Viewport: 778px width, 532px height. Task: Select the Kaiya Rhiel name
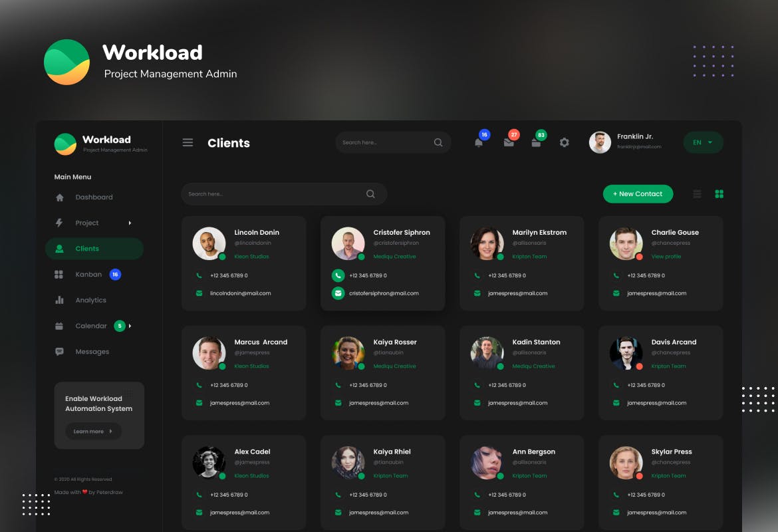point(392,452)
